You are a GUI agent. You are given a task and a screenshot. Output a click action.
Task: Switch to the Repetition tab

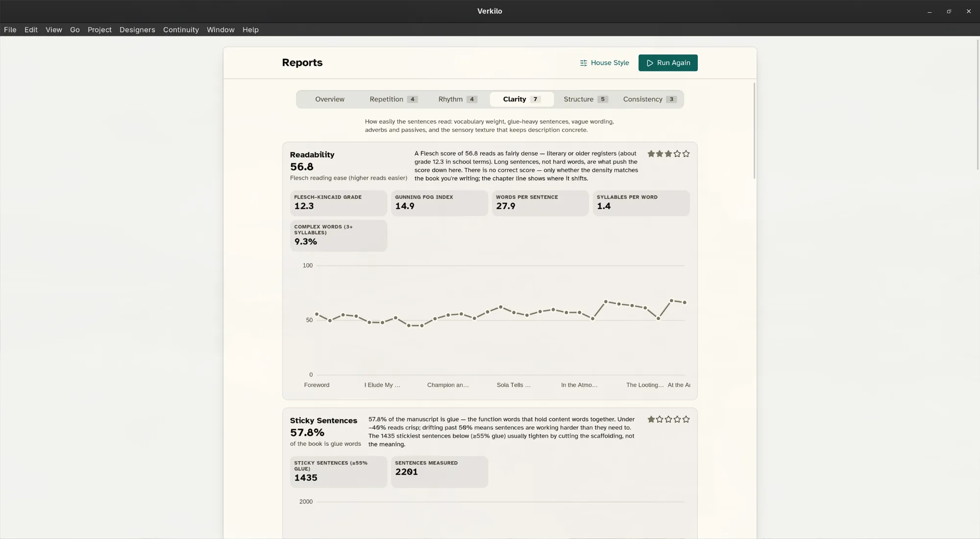coord(393,99)
